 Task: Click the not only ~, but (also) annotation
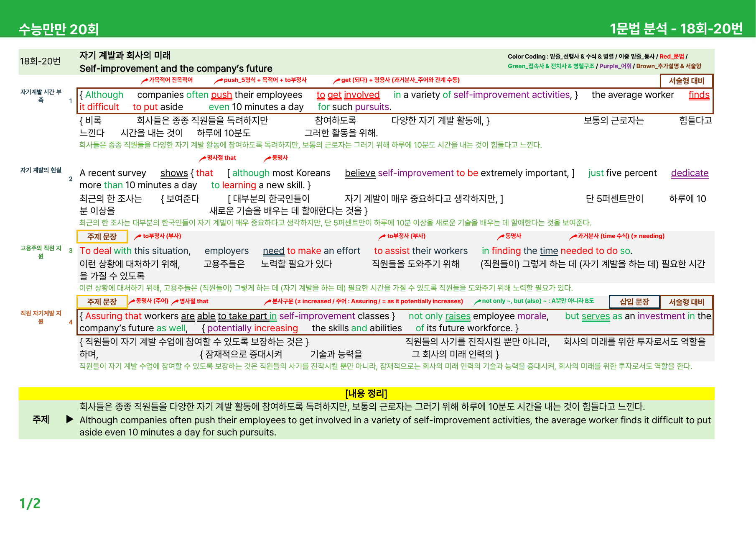(537, 301)
